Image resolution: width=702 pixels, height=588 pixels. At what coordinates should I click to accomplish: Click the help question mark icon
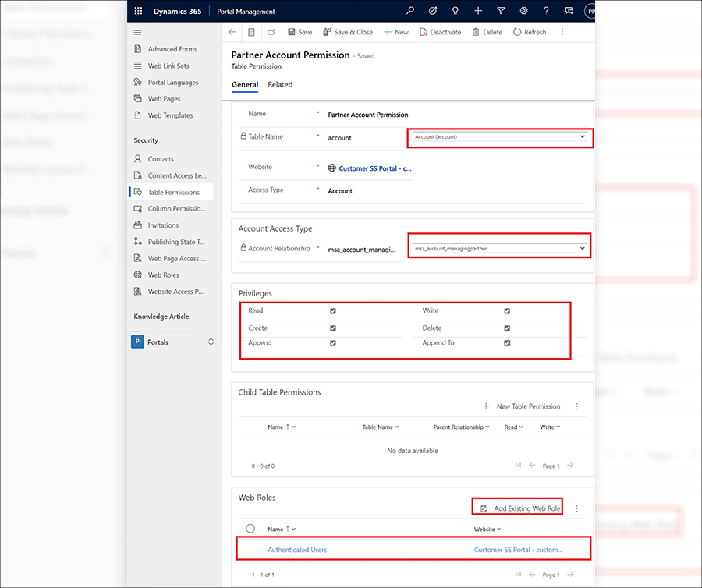click(x=546, y=11)
